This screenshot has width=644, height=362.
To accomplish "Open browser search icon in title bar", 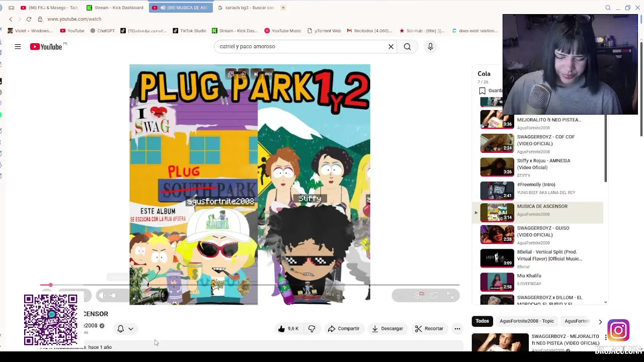I will click(x=608, y=8).
